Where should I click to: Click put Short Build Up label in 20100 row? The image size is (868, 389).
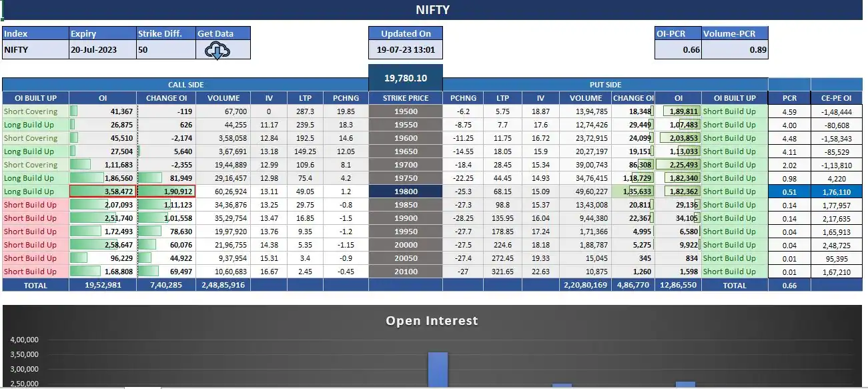[x=729, y=272]
